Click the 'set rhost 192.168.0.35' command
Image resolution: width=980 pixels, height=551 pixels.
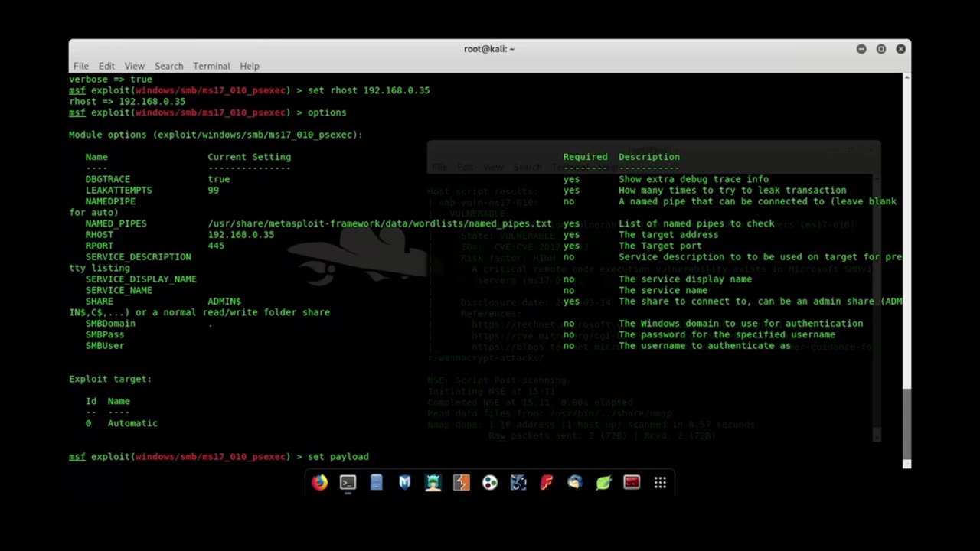pos(368,90)
